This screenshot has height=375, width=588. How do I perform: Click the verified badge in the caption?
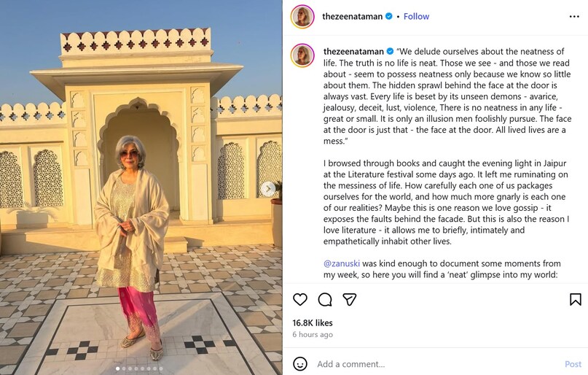390,51
